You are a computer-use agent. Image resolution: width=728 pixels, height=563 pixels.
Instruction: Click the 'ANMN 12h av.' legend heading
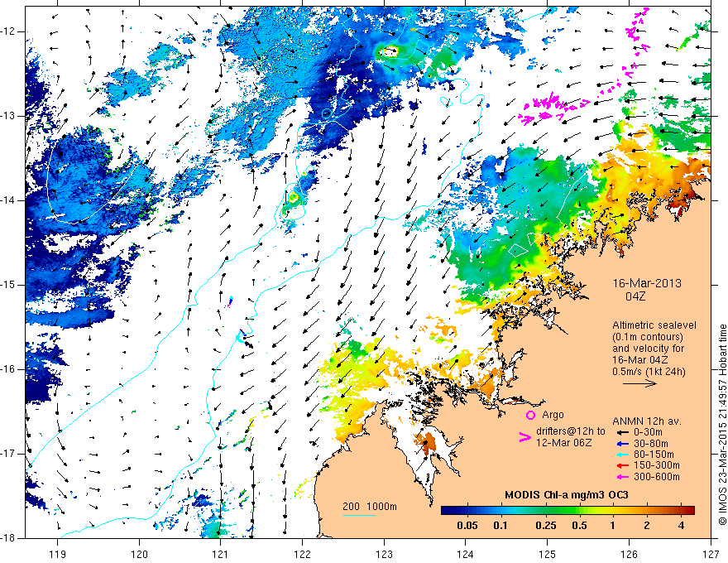click(647, 421)
